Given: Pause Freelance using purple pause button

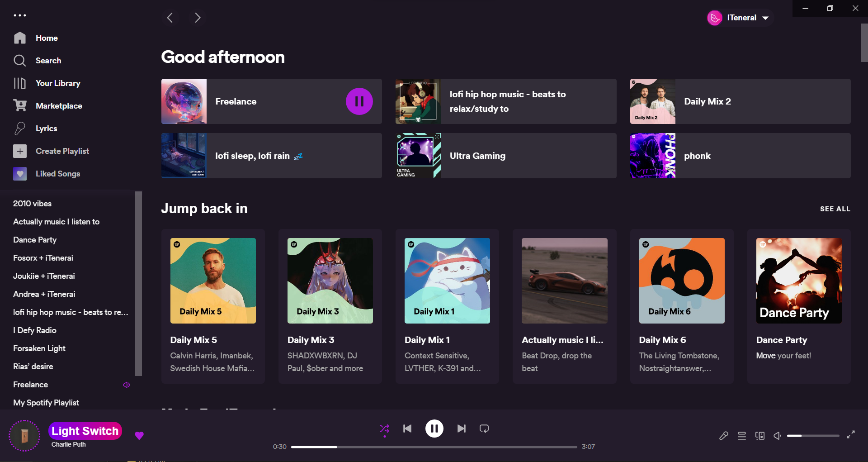Looking at the screenshot, I should [x=359, y=101].
